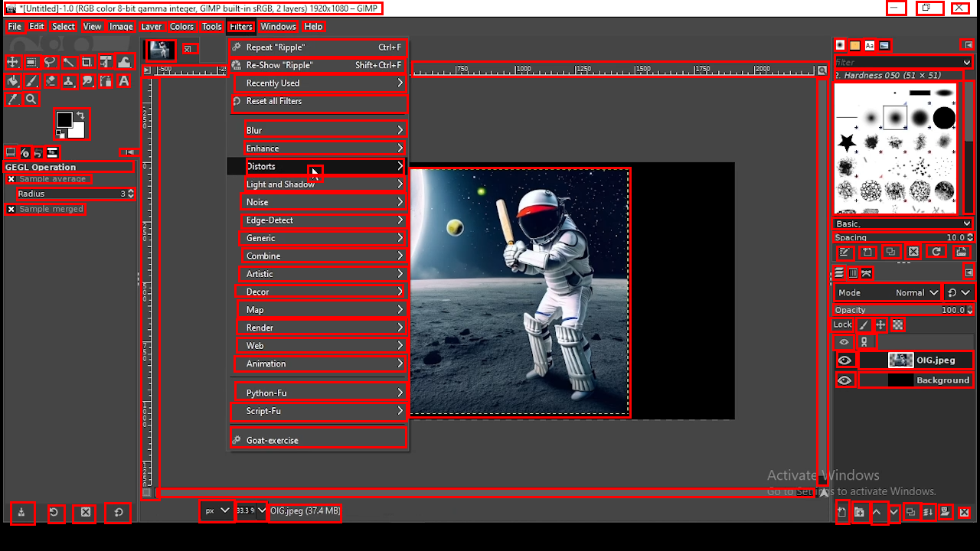
Task: Open the Colors menu
Action: pos(181,27)
